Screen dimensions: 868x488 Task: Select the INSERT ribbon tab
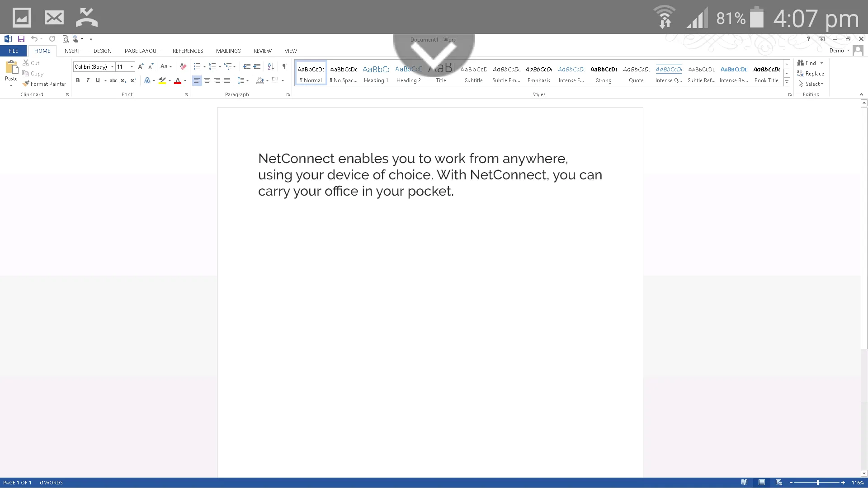click(71, 51)
